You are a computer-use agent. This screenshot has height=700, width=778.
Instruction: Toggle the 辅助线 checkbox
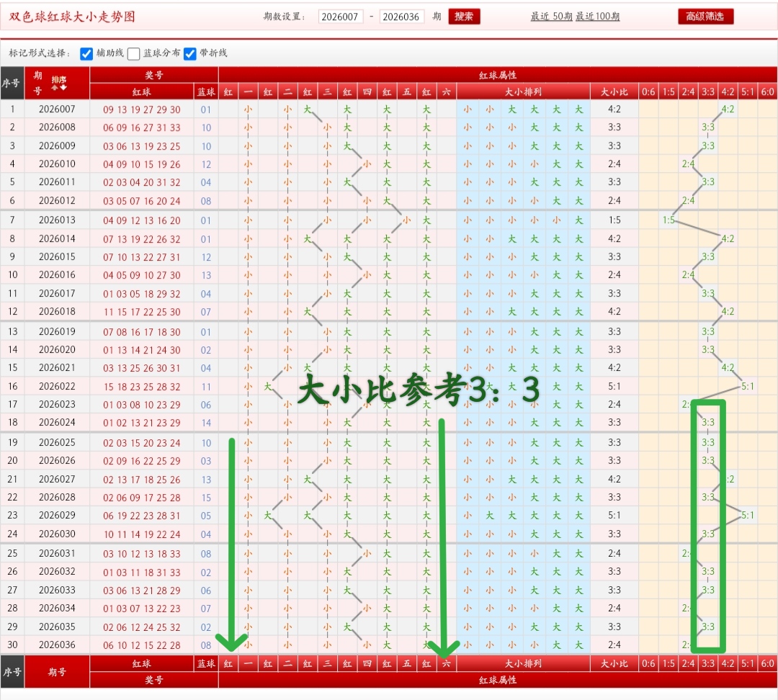pyautogui.click(x=86, y=53)
